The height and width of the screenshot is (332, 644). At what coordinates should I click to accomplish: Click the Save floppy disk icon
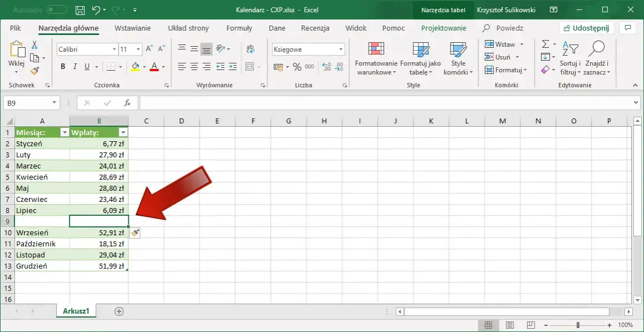pos(81,10)
